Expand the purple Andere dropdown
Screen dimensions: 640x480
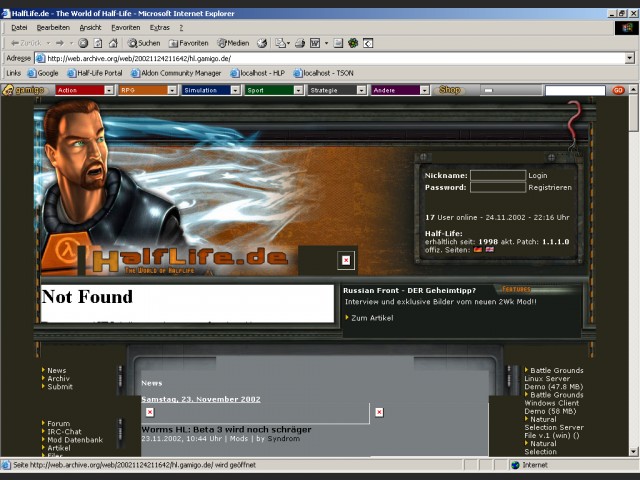pos(424,90)
